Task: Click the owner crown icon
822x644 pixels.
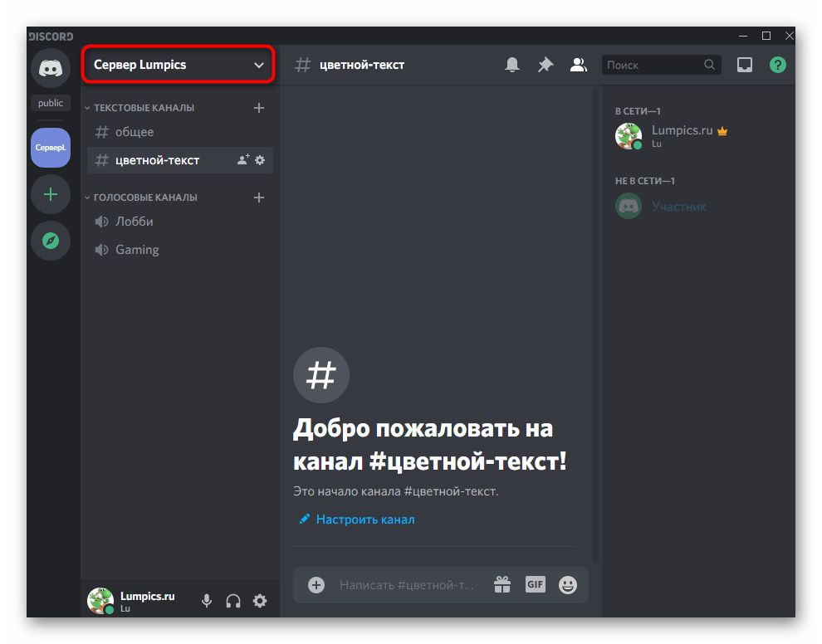Action: [x=722, y=131]
